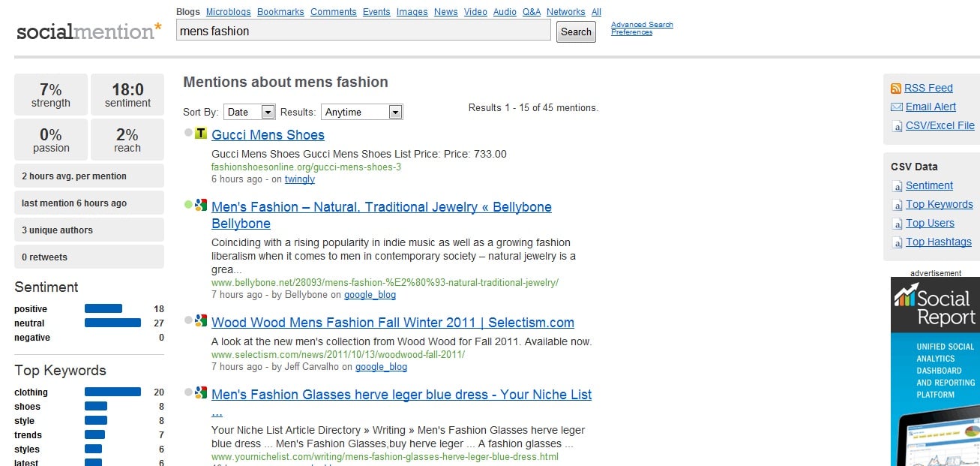Click the Email Alert envelope icon

[x=896, y=107]
